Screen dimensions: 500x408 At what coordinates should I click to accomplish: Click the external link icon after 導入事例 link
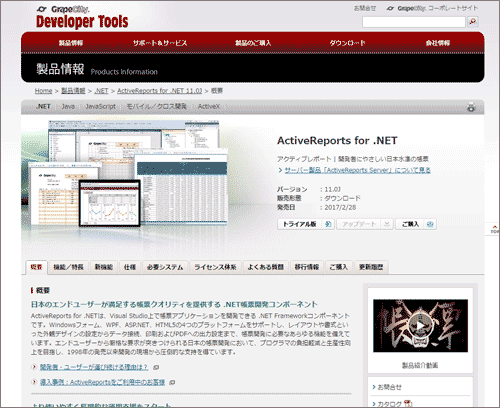tap(172, 382)
